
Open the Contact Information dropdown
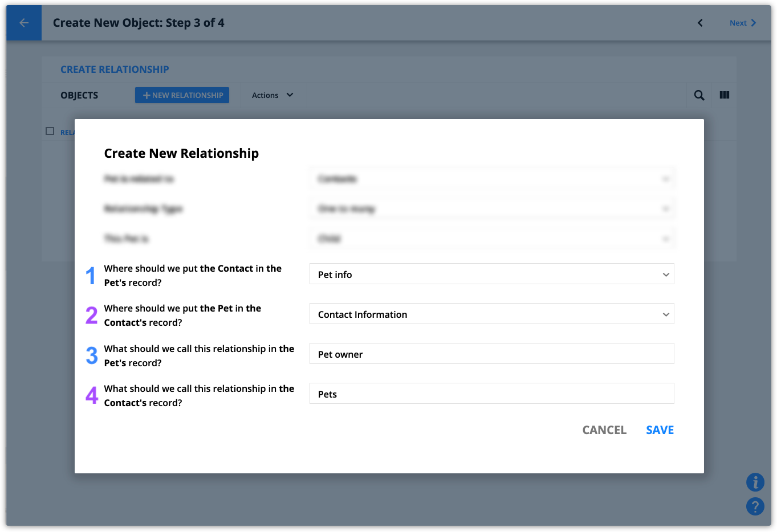492,314
